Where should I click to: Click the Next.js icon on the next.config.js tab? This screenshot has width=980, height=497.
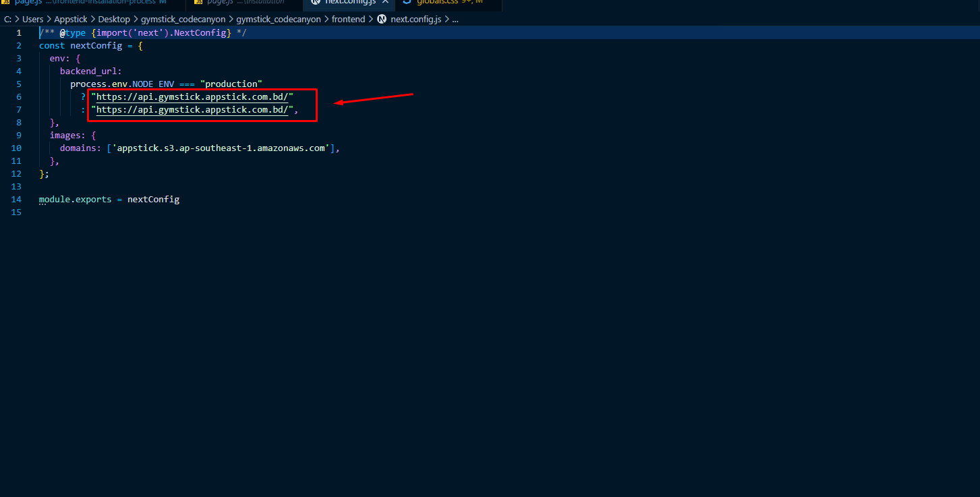point(314,3)
